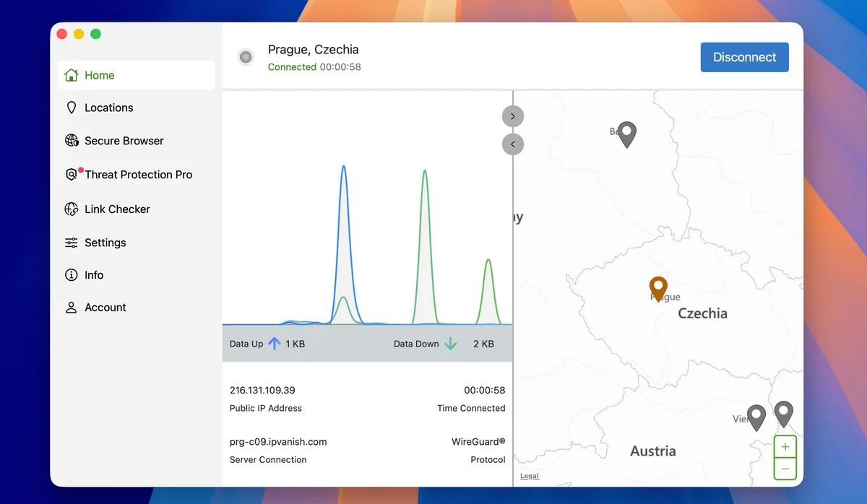Click the Settings sliders icon

[x=71, y=243]
